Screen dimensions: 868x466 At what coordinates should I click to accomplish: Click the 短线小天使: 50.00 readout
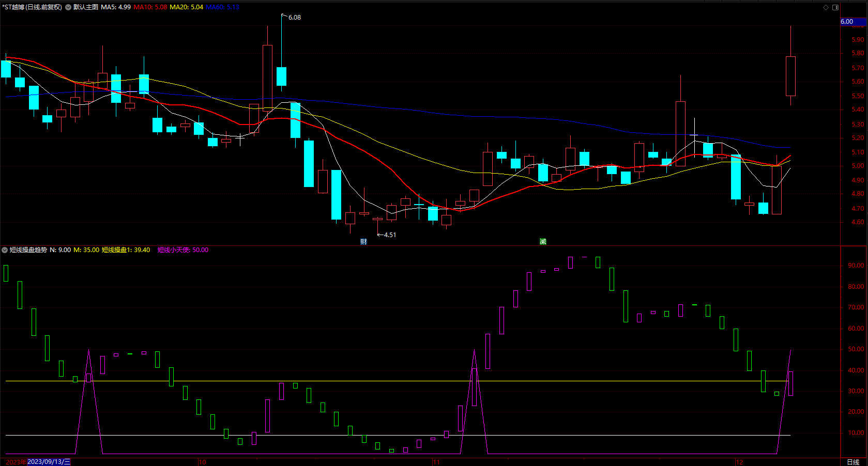coord(183,250)
